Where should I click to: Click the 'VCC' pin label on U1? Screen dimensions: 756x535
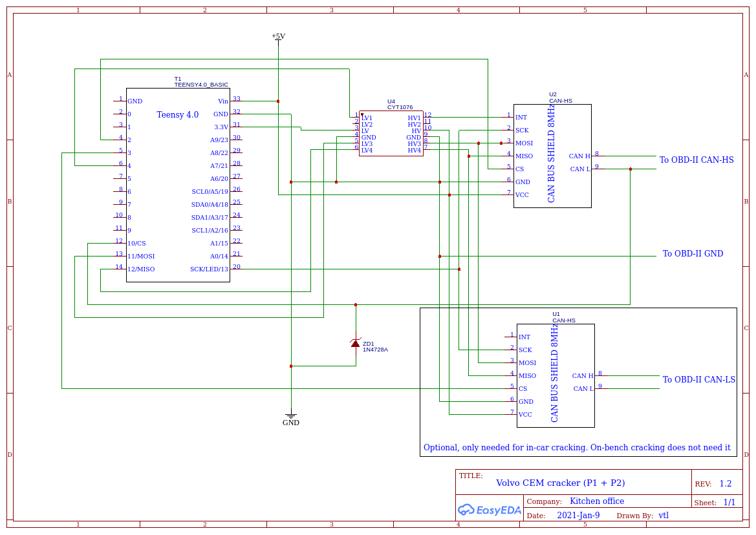tap(526, 415)
